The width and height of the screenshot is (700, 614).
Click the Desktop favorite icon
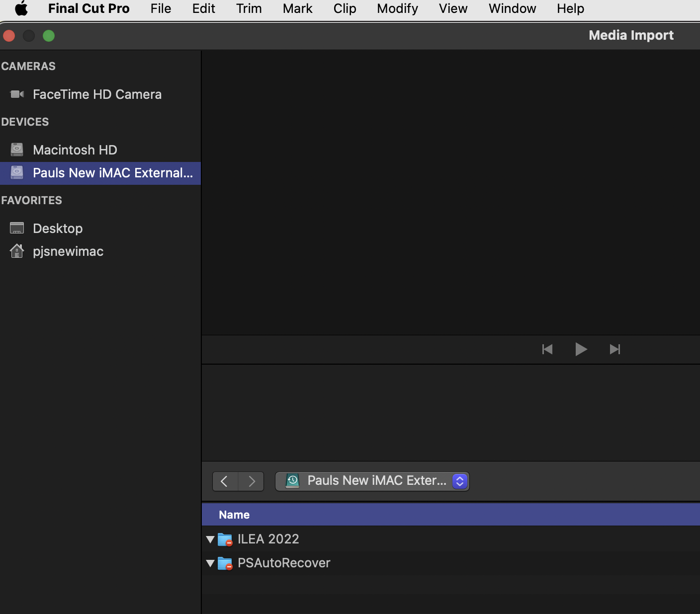tap(17, 228)
